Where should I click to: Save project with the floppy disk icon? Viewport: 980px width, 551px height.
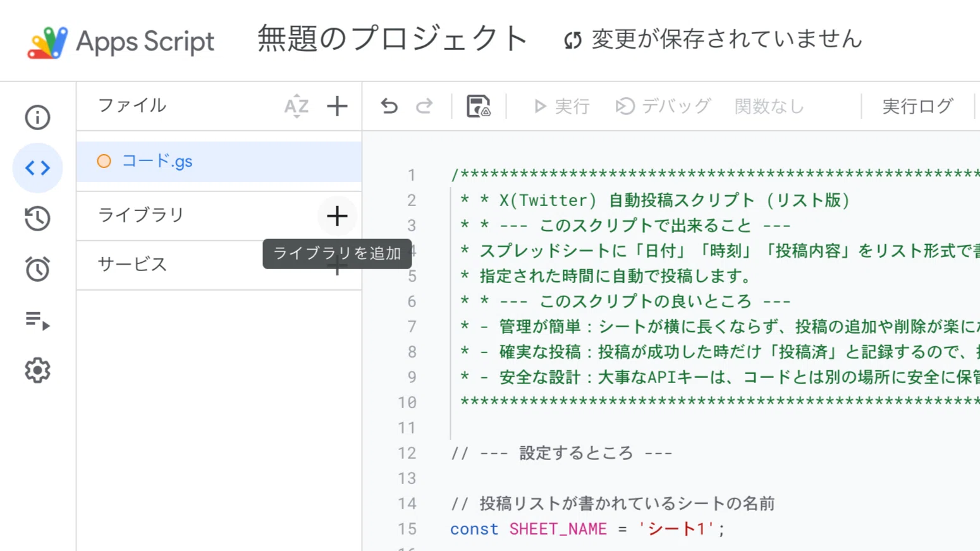click(x=479, y=106)
